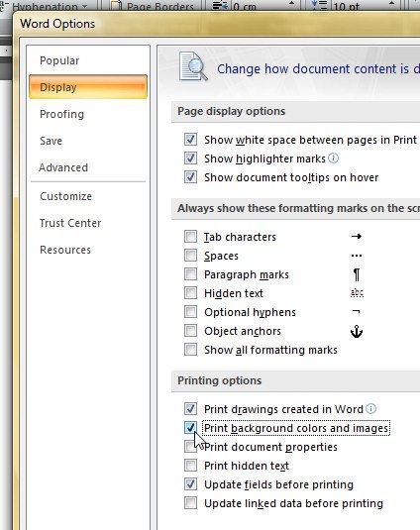Click the Page display options heading
This screenshot has width=420, height=530.
pyautogui.click(x=232, y=111)
